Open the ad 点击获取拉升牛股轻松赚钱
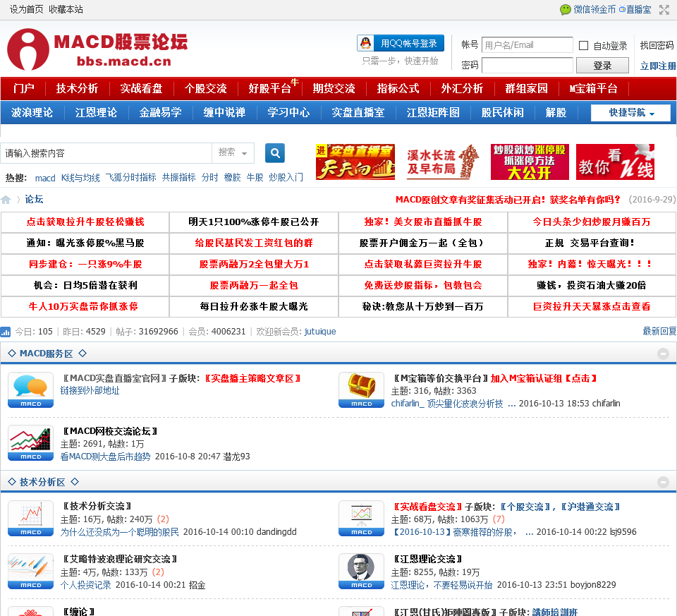This screenshot has width=677, height=616. click(x=85, y=222)
